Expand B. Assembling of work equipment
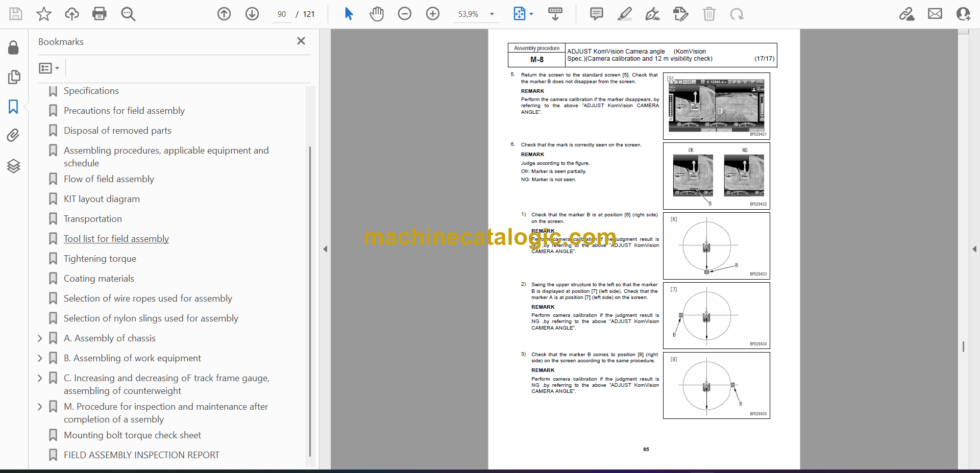This screenshot has height=473, width=980. [x=40, y=358]
